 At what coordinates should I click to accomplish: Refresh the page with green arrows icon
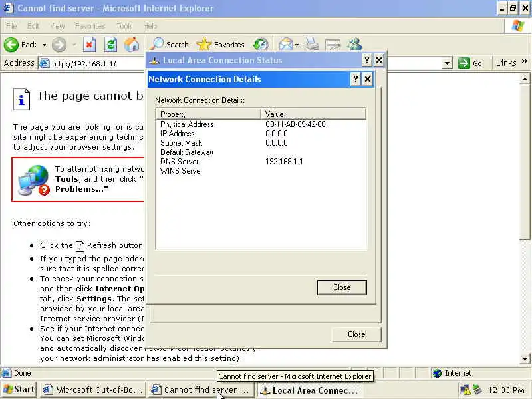pos(110,45)
